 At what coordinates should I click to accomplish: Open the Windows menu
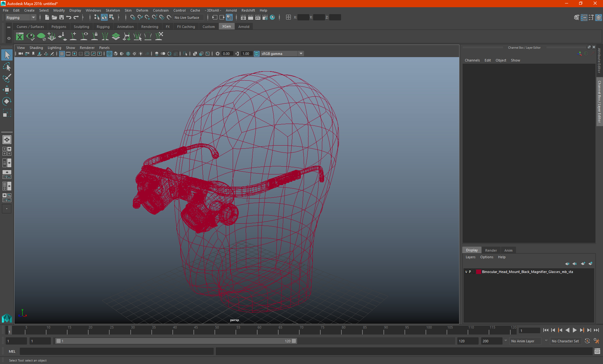93,10
